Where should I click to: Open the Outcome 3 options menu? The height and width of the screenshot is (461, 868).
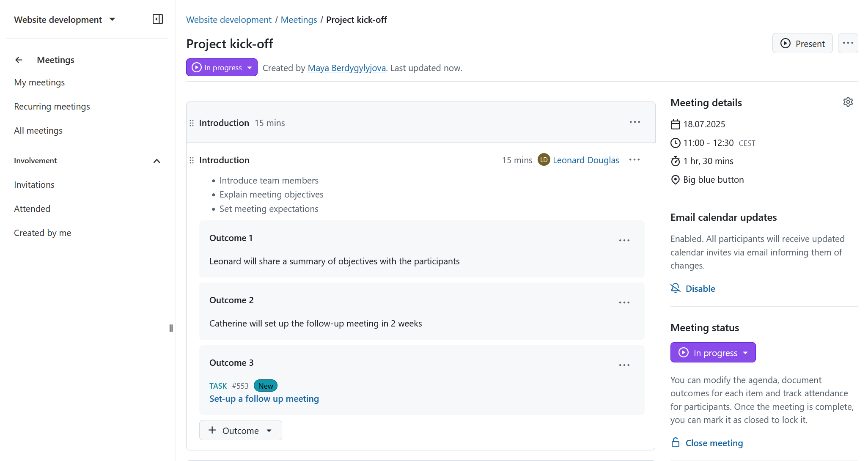point(624,365)
